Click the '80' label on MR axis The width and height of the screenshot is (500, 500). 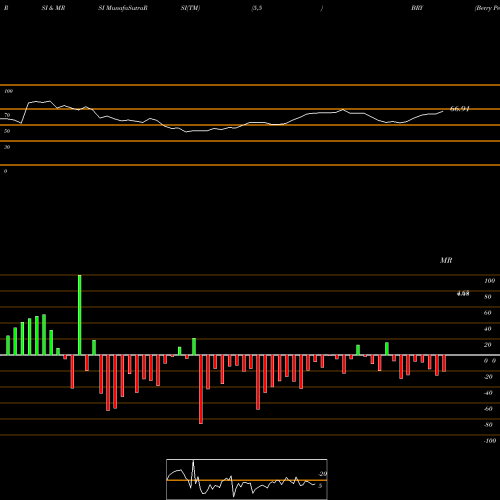coord(488,297)
